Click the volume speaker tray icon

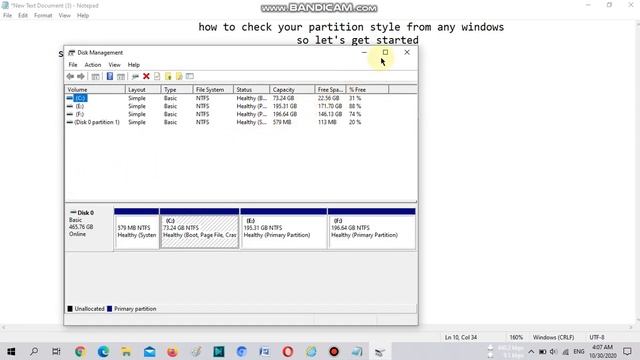[553, 351]
